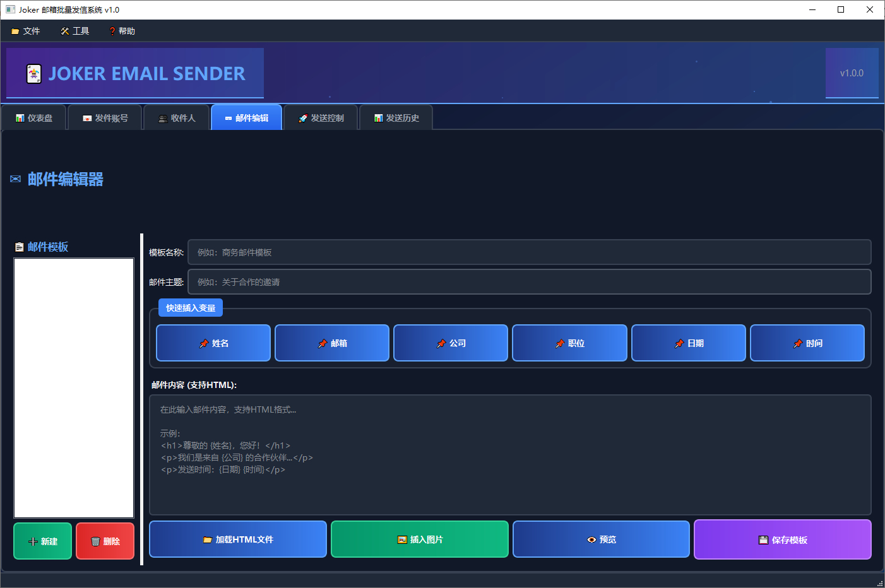The image size is (885, 588).
Task: Insert the 职位 job title variable
Action: pyautogui.click(x=569, y=343)
